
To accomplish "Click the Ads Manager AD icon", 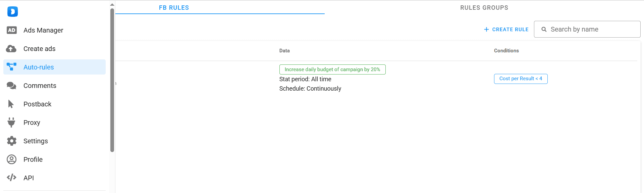I will (x=12, y=30).
